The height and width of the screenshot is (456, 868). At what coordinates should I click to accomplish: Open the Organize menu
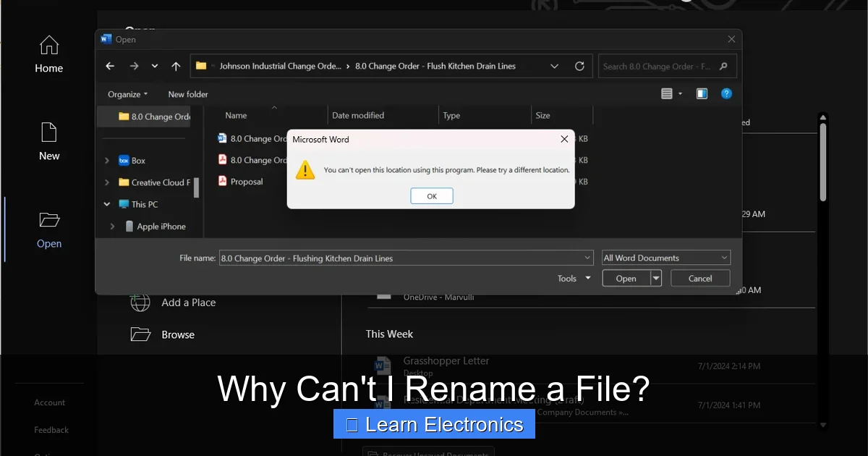[x=127, y=93]
